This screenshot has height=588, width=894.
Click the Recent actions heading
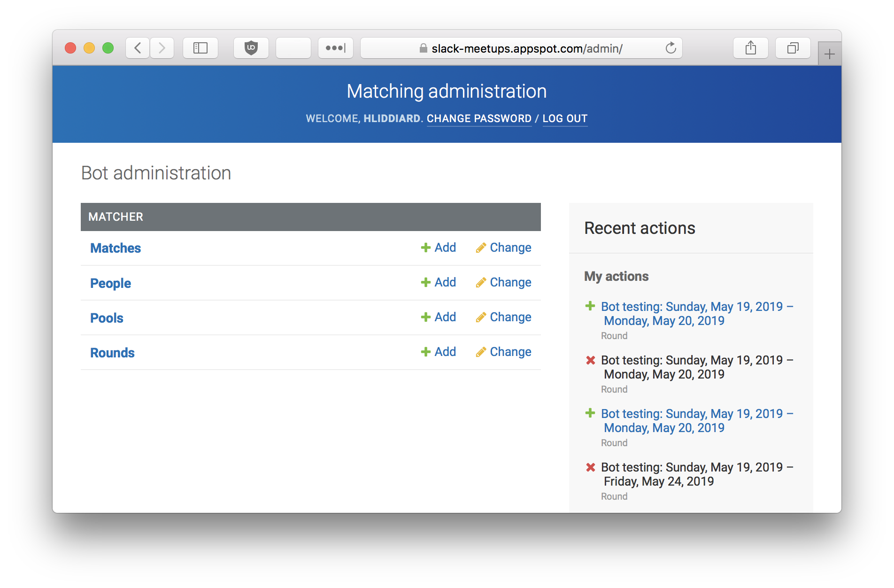(640, 228)
